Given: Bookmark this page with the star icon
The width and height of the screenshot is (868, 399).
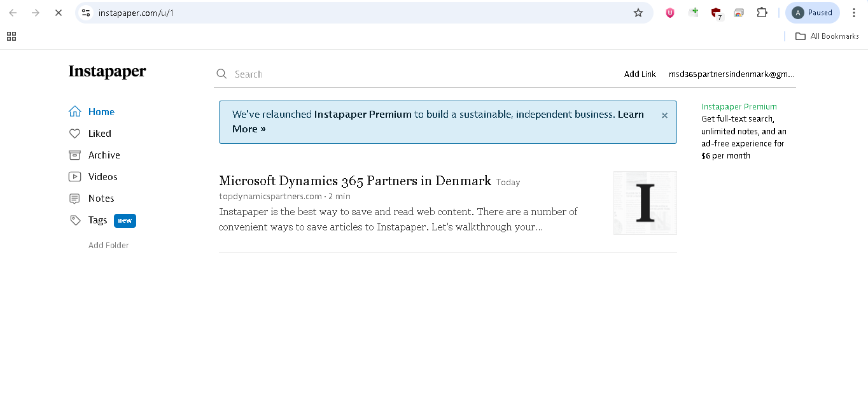Looking at the screenshot, I should coord(638,13).
